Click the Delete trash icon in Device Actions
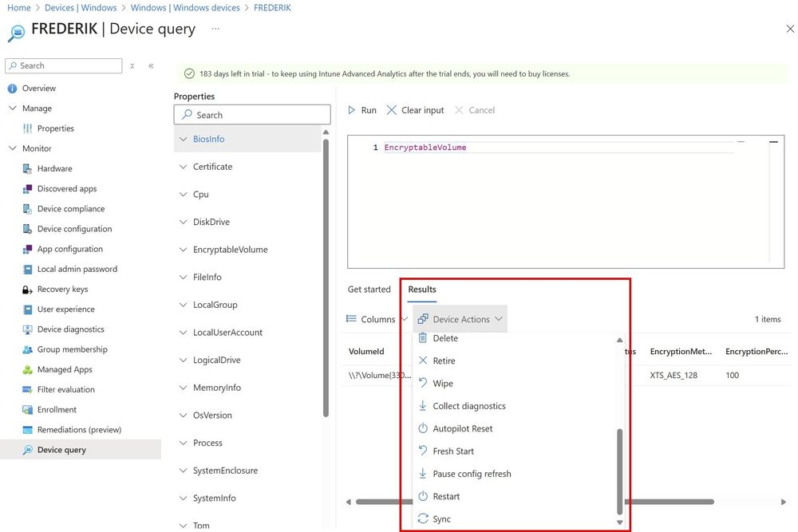The height and width of the screenshot is (532, 798). tap(422, 337)
